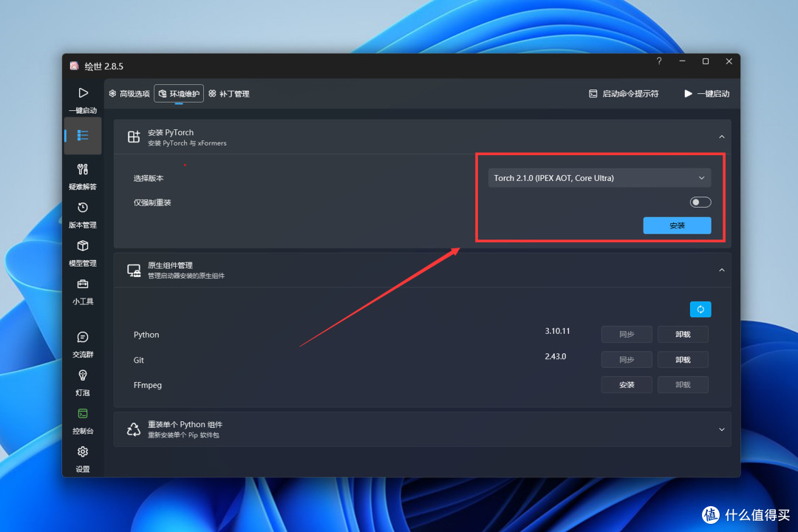Image resolution: width=798 pixels, height=532 pixels.
Task: Close the 绘世 window
Action: pos(729,61)
